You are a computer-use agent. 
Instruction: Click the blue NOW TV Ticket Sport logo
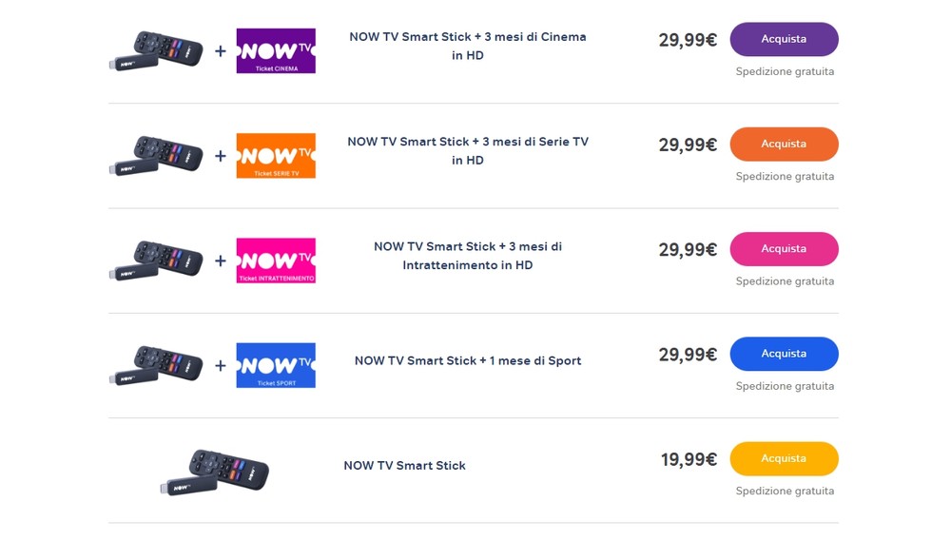pos(276,365)
